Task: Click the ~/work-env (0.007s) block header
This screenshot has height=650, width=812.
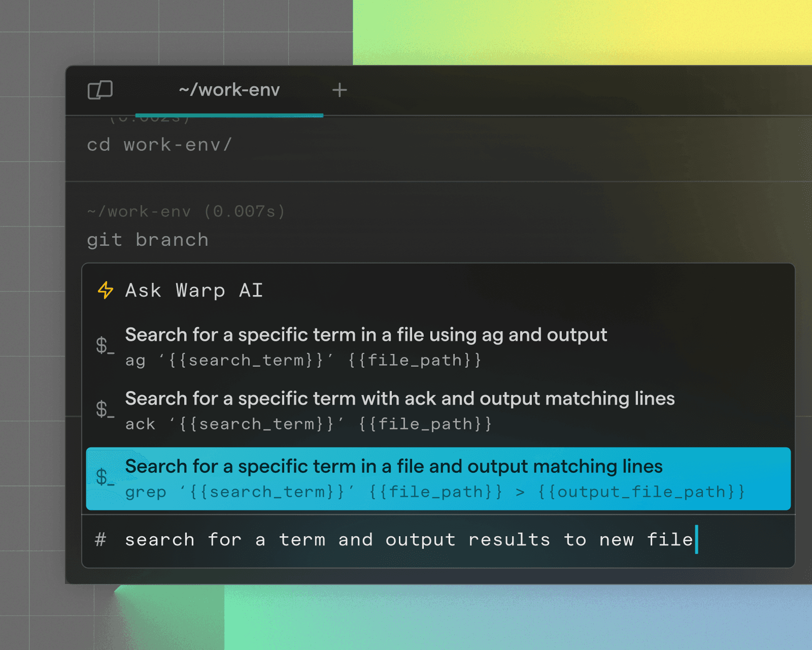Action: point(186,211)
